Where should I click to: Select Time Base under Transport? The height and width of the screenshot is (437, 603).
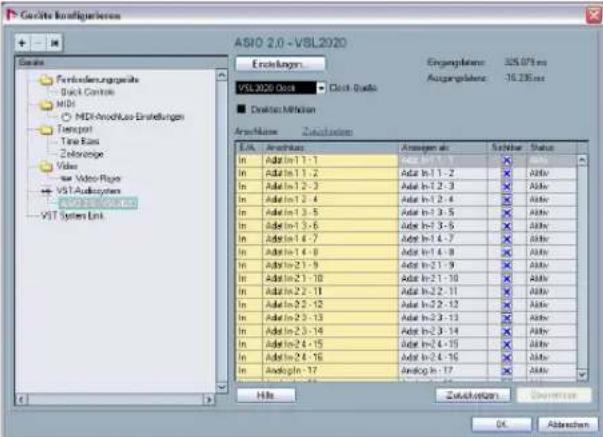(x=80, y=142)
